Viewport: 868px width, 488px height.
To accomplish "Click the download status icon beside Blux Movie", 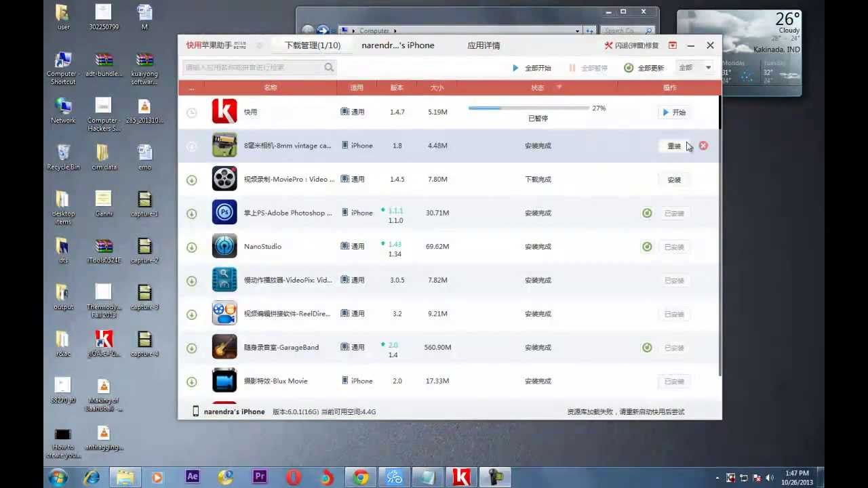I will coord(192,382).
